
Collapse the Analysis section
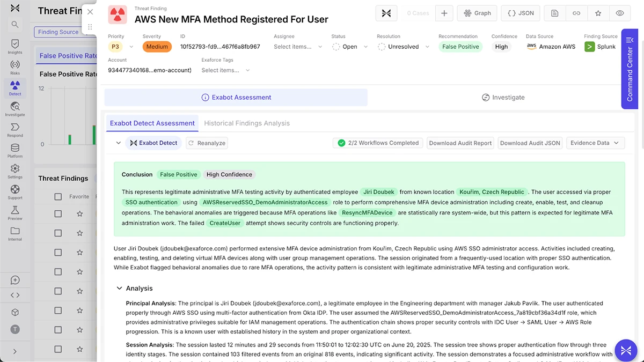[x=119, y=288]
